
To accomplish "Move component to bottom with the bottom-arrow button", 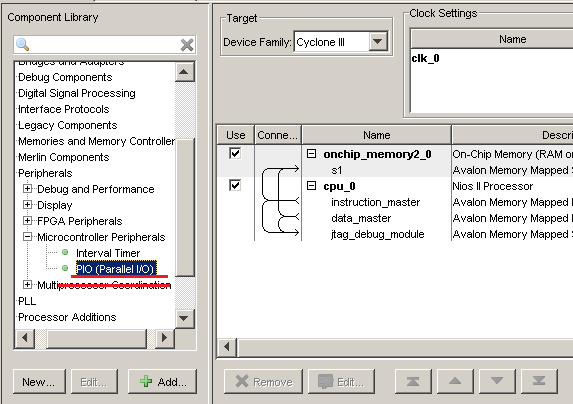I will 539,381.
